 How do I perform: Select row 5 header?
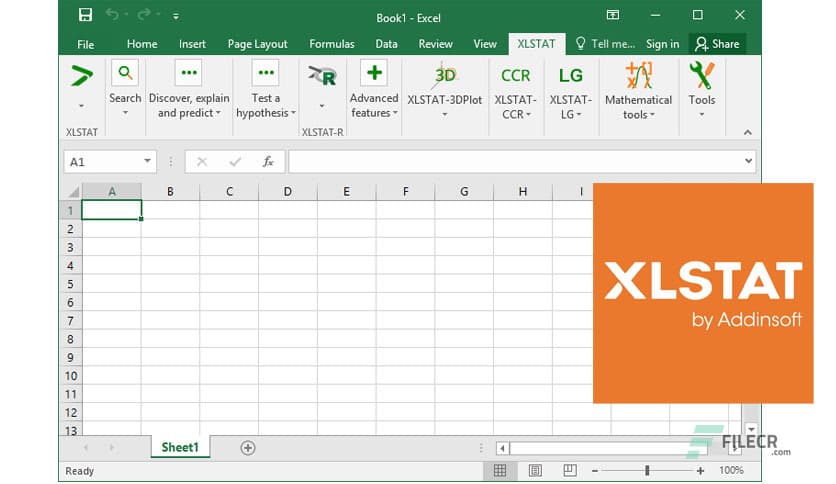pos(70,284)
